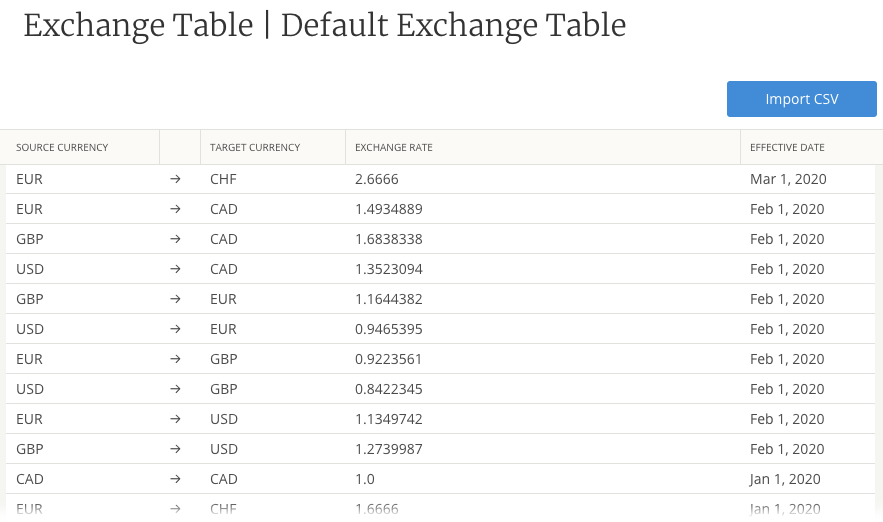Click the arrow icon in the GBP to CAD row
This screenshot has width=883, height=522.
pos(176,239)
